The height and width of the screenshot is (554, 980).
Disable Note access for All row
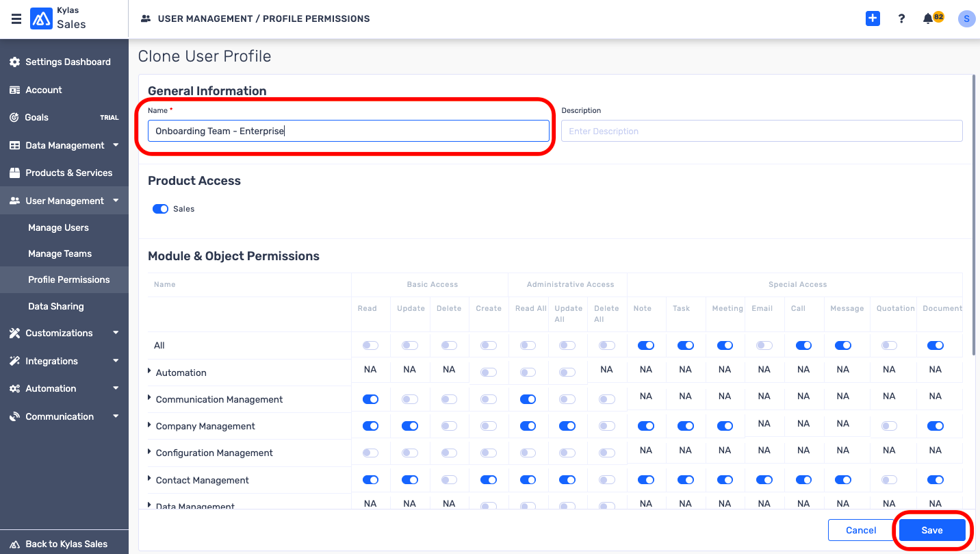pos(645,346)
